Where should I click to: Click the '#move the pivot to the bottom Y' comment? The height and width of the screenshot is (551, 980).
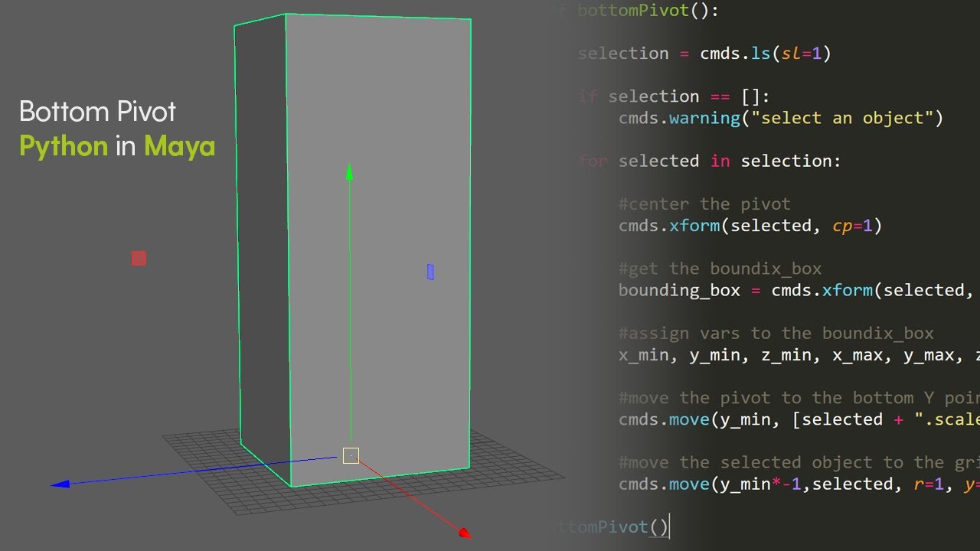(799, 398)
